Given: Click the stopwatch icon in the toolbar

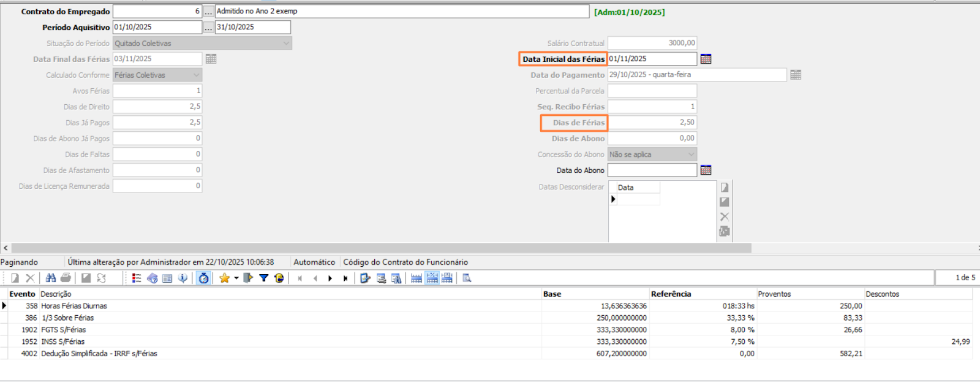Looking at the screenshot, I should (x=203, y=278).
